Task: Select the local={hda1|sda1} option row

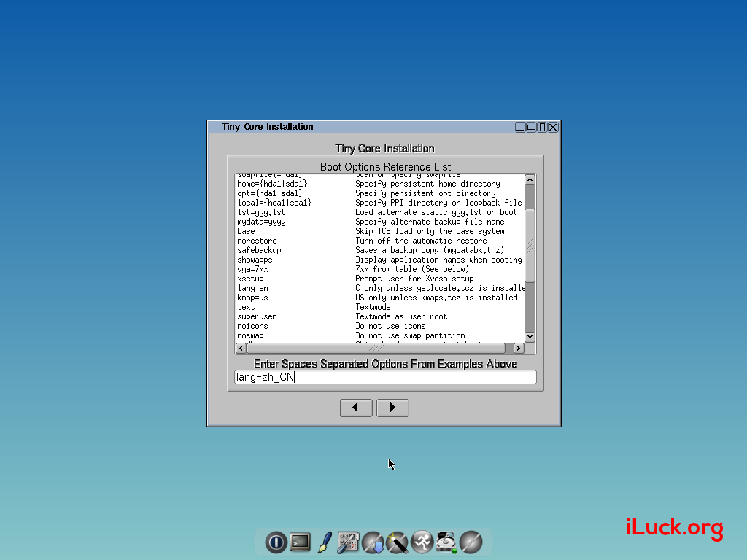Action: [x=379, y=203]
